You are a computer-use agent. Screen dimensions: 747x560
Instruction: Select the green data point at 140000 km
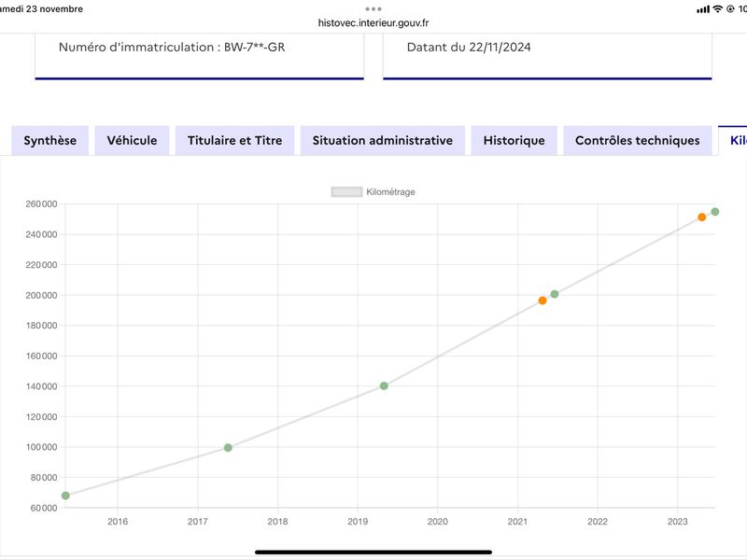tap(384, 385)
